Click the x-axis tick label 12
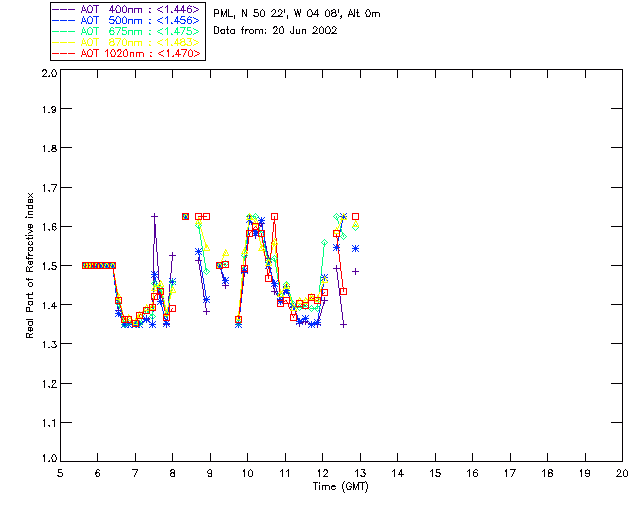The width and height of the screenshot is (640, 512). 322,473
